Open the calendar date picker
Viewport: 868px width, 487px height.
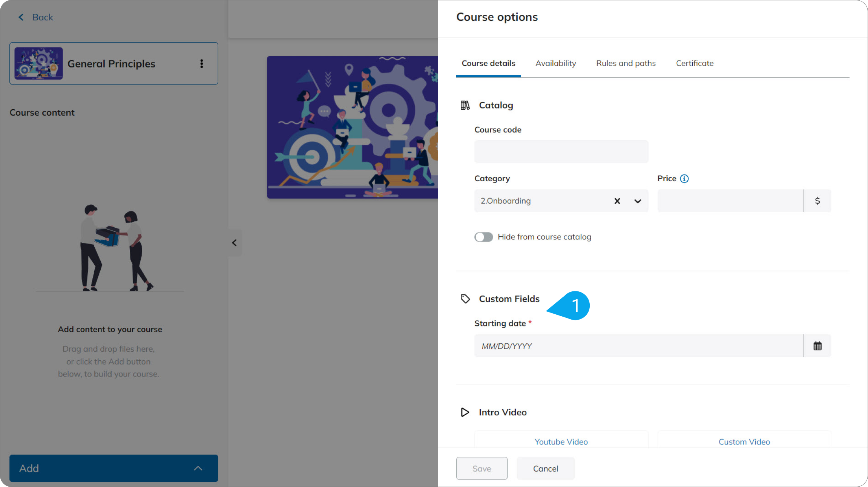(x=817, y=346)
